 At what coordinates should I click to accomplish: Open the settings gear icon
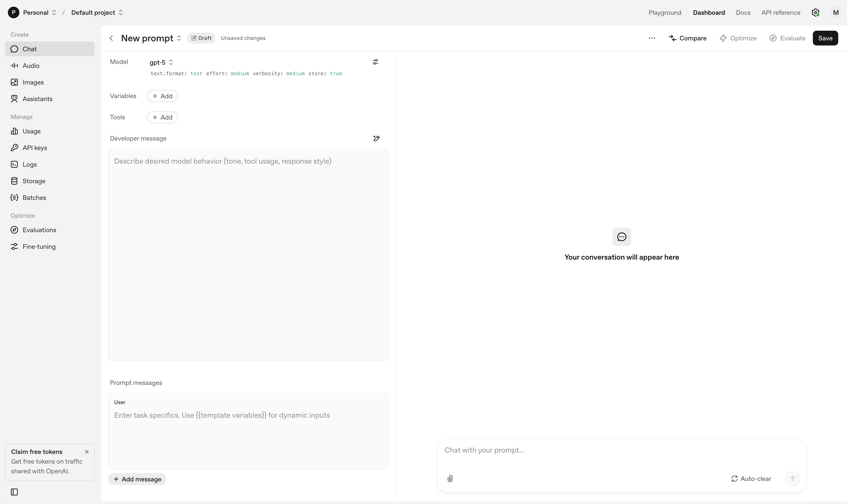click(815, 12)
